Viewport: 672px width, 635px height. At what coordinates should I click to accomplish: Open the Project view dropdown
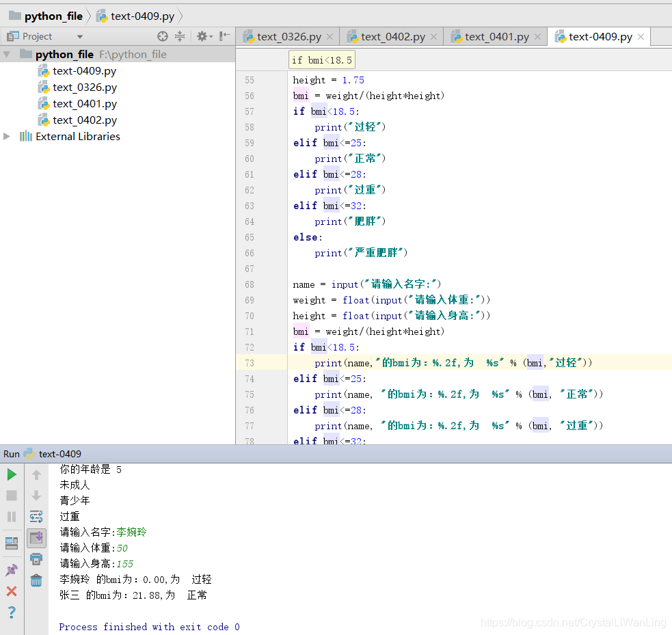pyautogui.click(x=80, y=37)
